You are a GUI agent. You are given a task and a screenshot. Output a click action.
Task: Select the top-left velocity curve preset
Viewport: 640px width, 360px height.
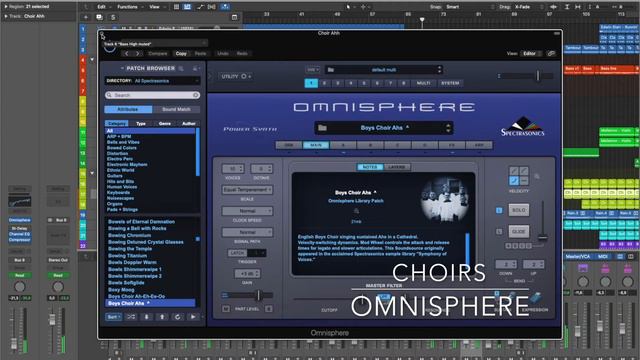point(513,171)
